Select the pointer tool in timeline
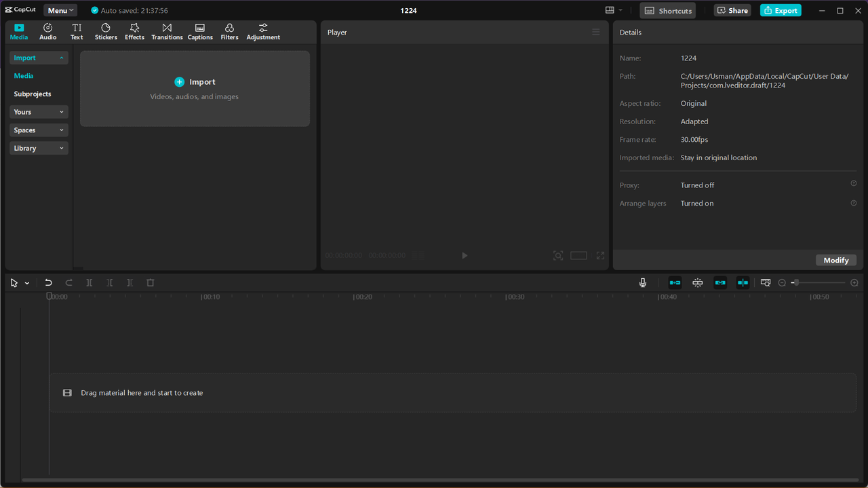Screen dimensions: 868x488 14,283
